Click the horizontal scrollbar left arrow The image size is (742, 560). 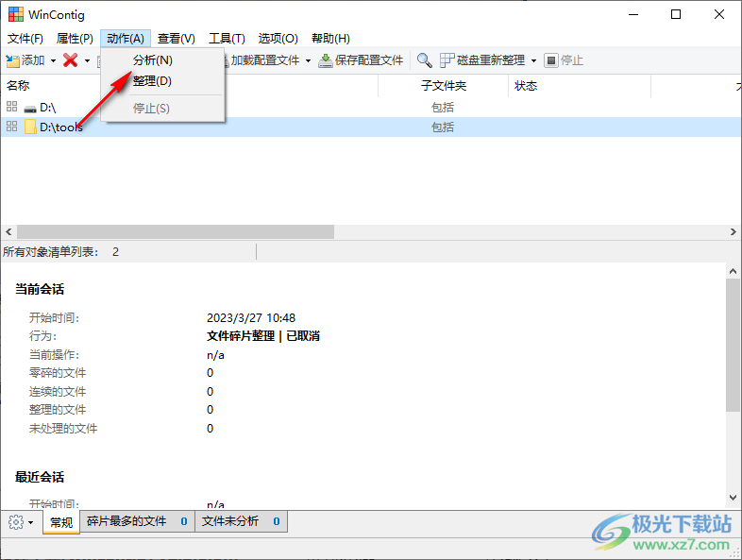[8, 232]
